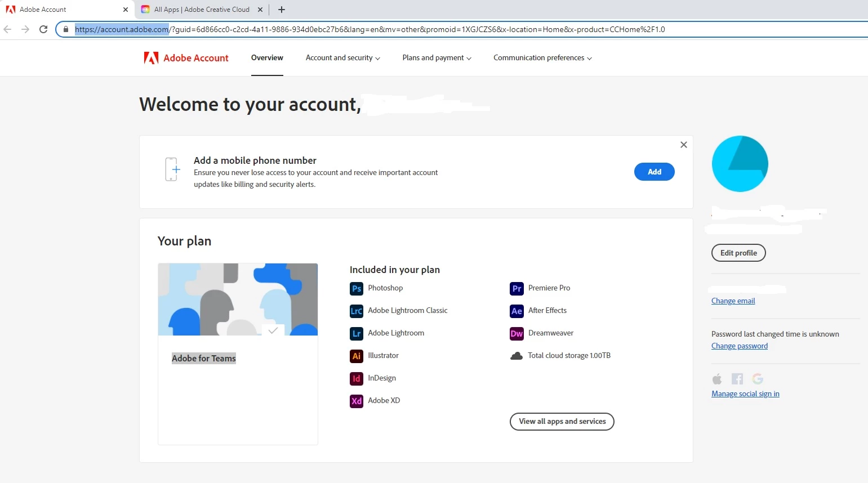Expand the Account and security menu
This screenshot has height=483, width=868.
pyautogui.click(x=343, y=58)
